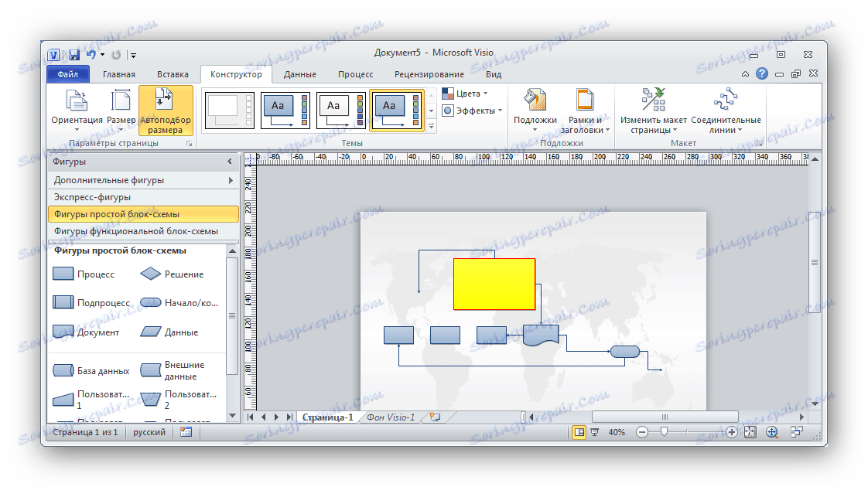This screenshot has height=487, width=868.
Task: Open Параметры страницы dialog launcher
Action: click(x=190, y=143)
